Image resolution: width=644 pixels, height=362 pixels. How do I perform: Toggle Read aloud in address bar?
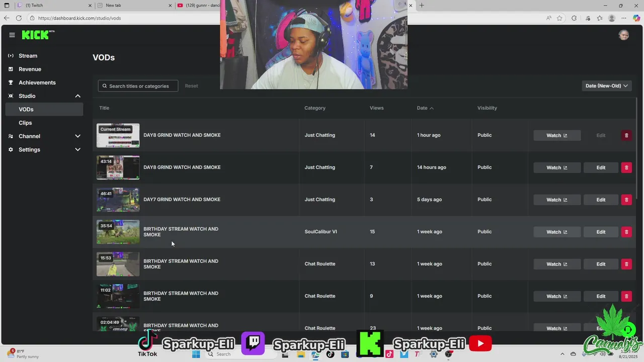pos(548,18)
